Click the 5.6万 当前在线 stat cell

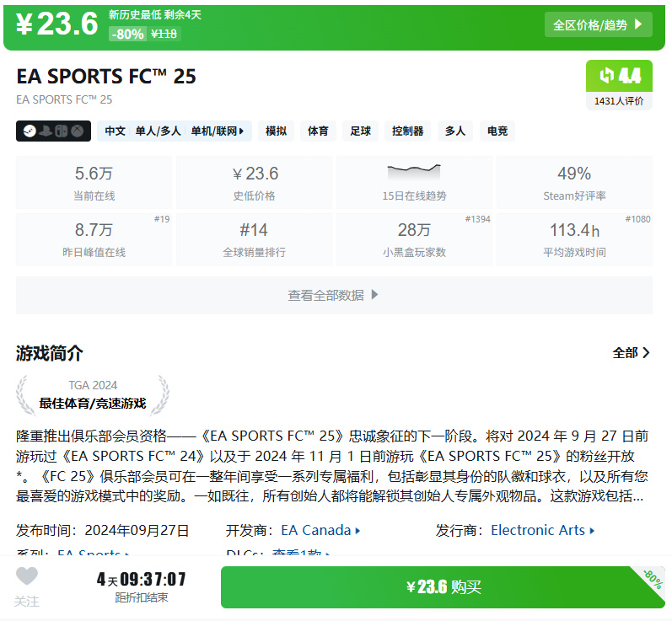(94, 183)
